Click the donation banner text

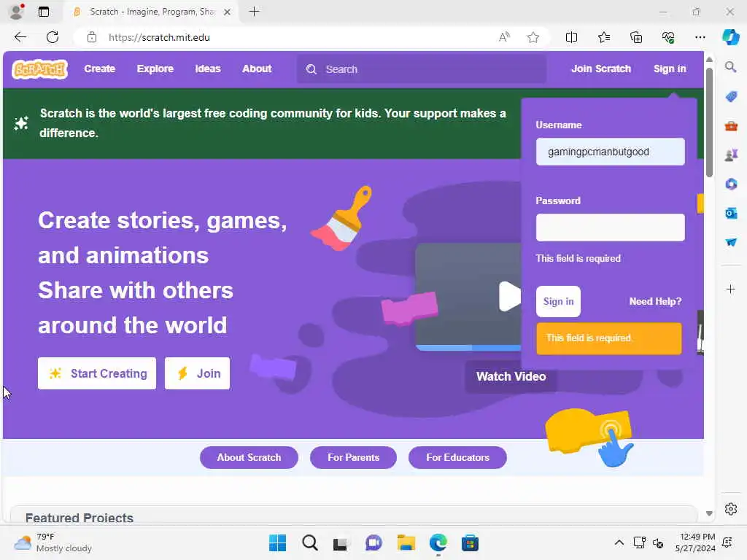click(x=273, y=122)
